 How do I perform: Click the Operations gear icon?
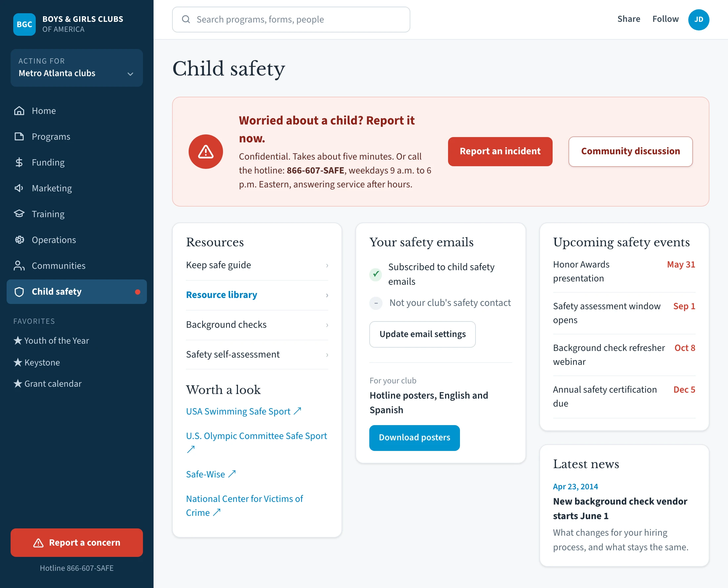pos(19,240)
